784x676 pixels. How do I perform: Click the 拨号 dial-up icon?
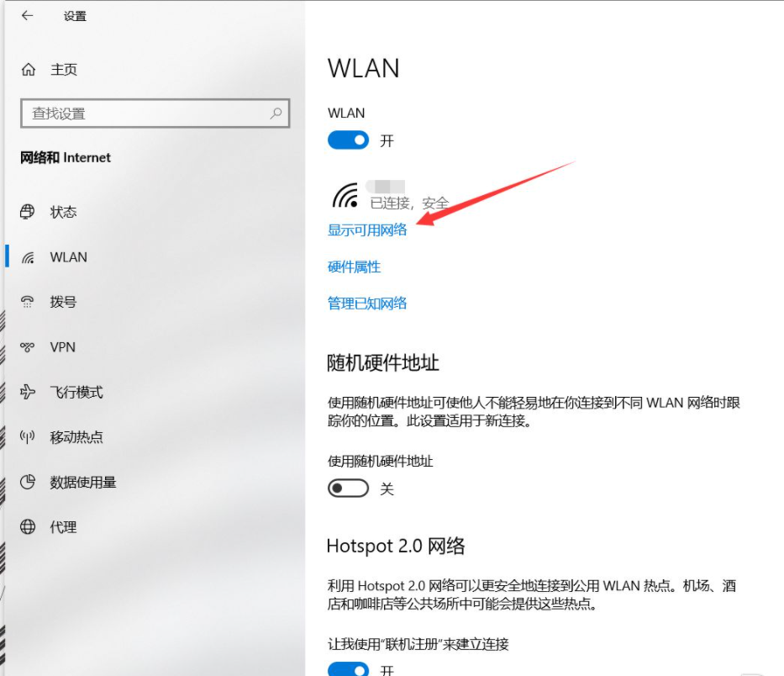pyautogui.click(x=28, y=302)
